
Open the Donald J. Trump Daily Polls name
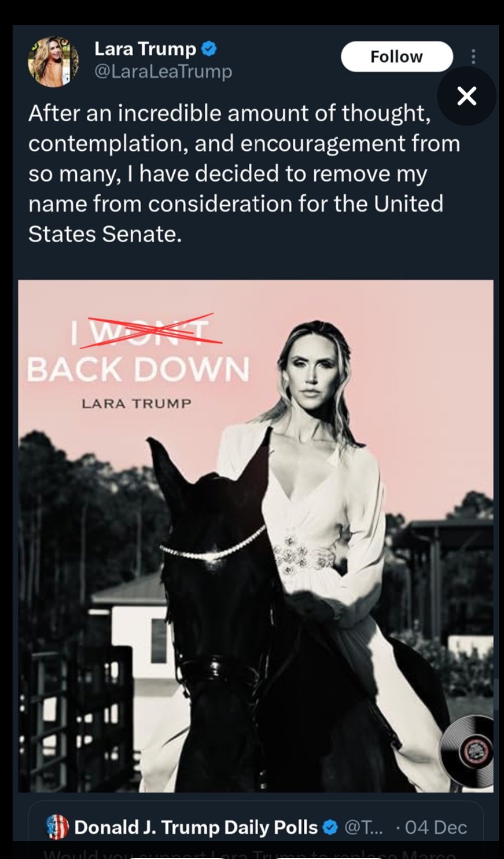pyautogui.click(x=196, y=827)
